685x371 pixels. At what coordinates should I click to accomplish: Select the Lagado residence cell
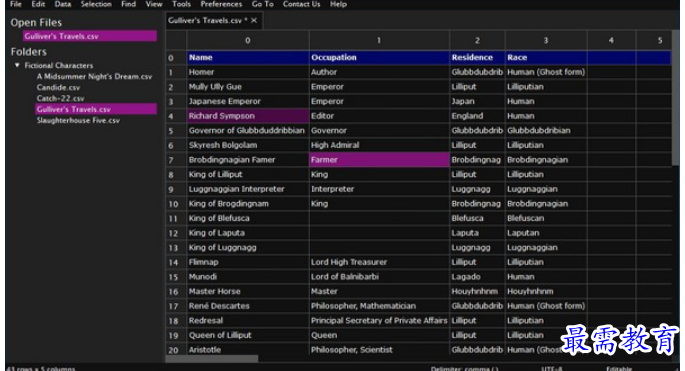477,277
